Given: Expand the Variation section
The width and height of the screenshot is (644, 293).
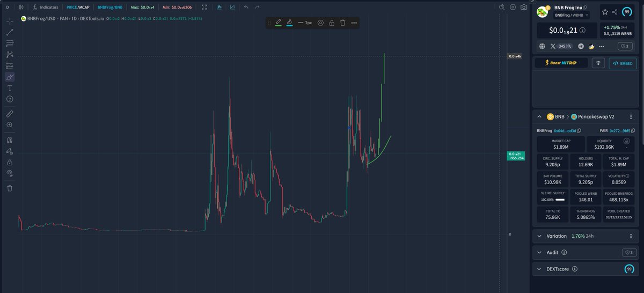Looking at the screenshot, I should (539, 236).
